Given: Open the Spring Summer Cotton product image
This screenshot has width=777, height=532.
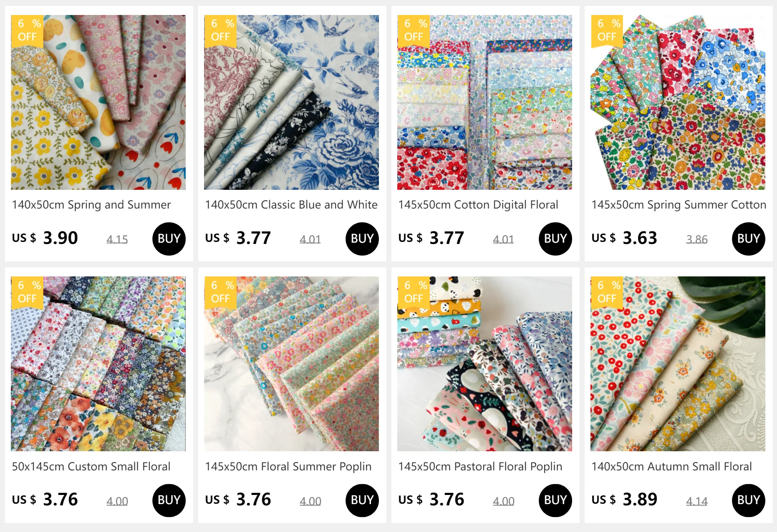Looking at the screenshot, I should (678, 102).
